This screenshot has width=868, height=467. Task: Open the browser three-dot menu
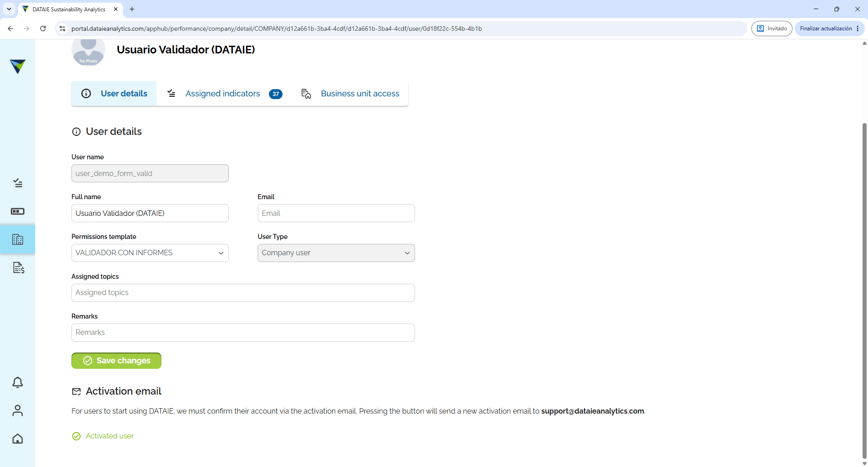(x=858, y=29)
